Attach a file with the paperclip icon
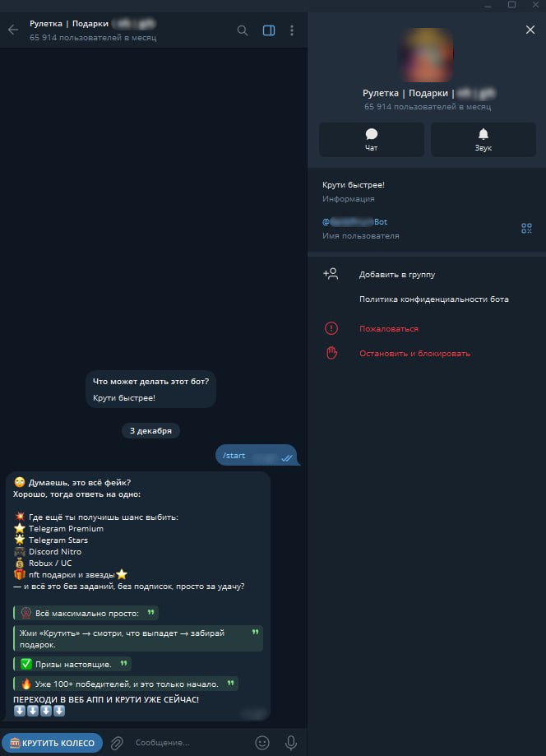This screenshot has width=546, height=756. pyautogui.click(x=117, y=743)
